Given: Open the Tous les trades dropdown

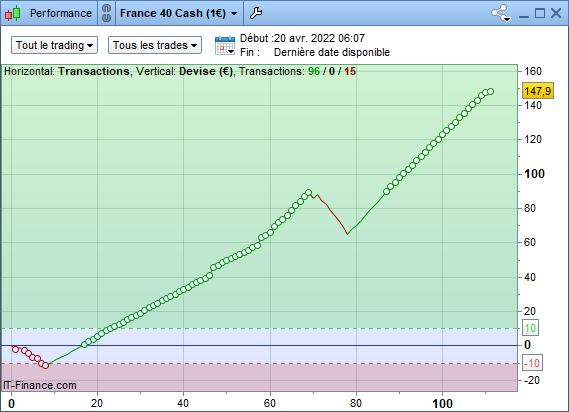Looking at the screenshot, I should coord(155,45).
